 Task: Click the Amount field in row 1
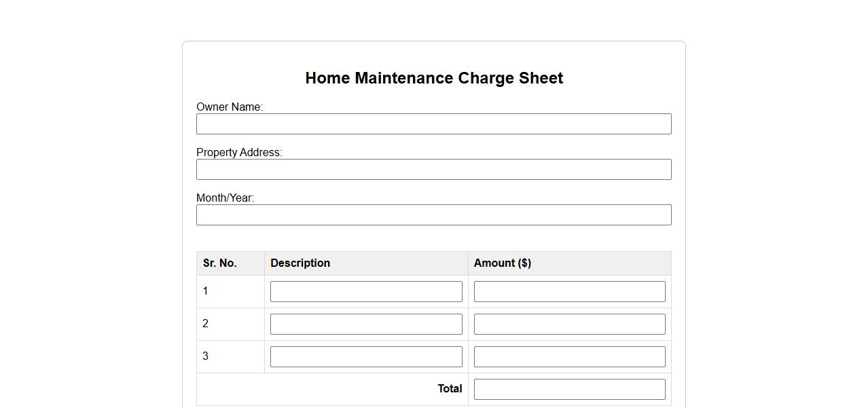click(x=569, y=292)
